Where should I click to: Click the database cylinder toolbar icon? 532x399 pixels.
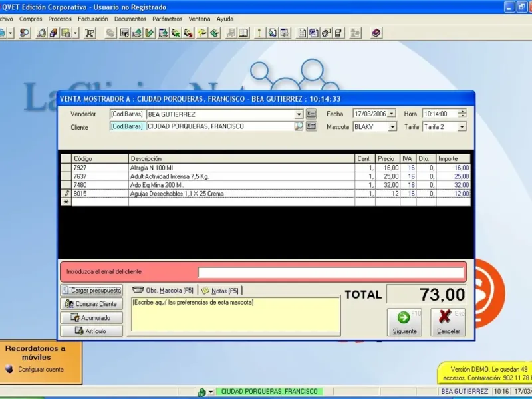(338, 33)
